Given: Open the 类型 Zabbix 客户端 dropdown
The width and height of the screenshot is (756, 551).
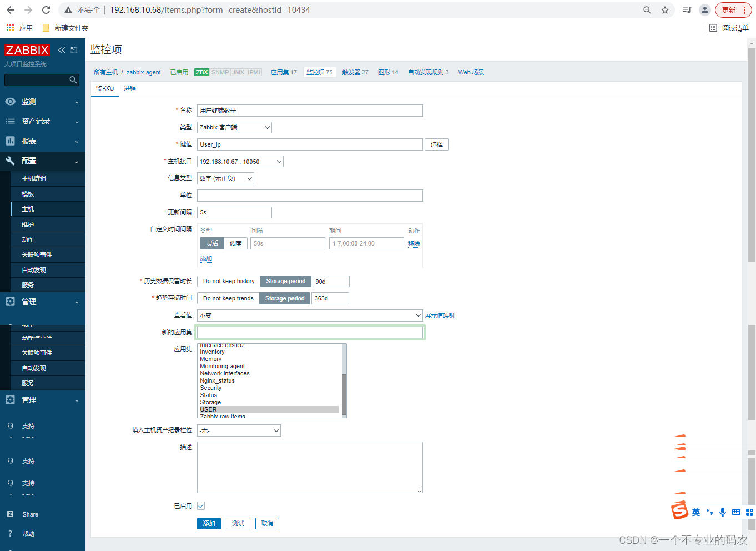Looking at the screenshot, I should point(234,127).
